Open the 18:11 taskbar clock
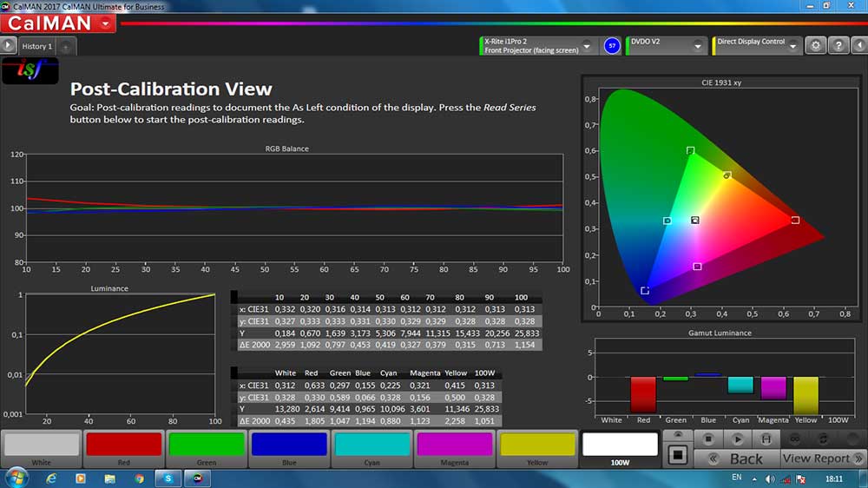 pyautogui.click(x=833, y=478)
